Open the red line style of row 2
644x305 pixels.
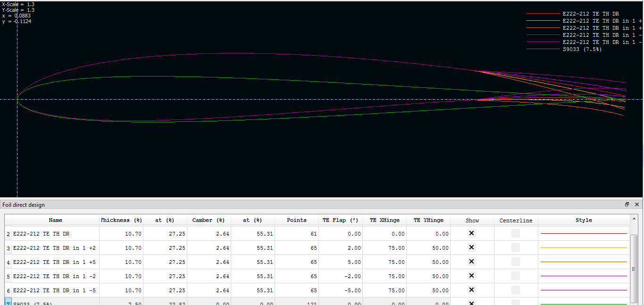tap(584, 233)
